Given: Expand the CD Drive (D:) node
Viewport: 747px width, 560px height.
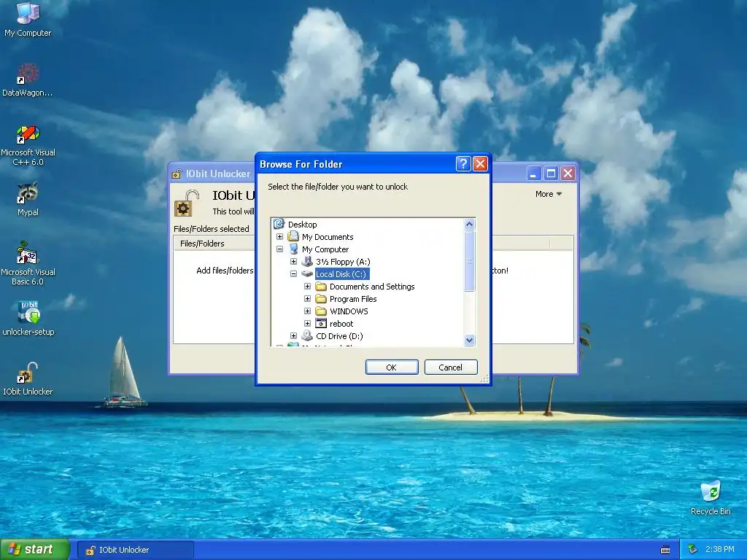Looking at the screenshot, I should tap(293, 335).
